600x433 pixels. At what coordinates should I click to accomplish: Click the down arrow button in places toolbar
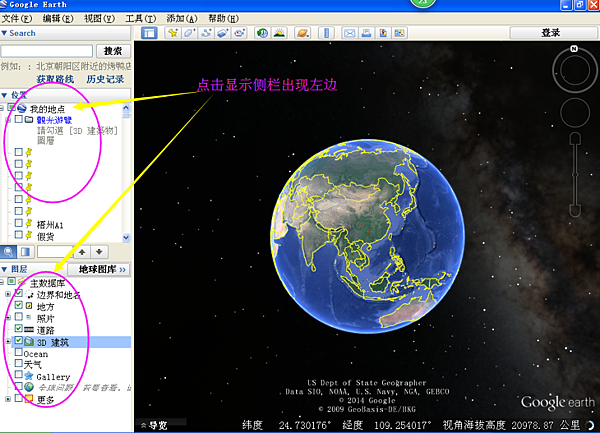coord(99,252)
